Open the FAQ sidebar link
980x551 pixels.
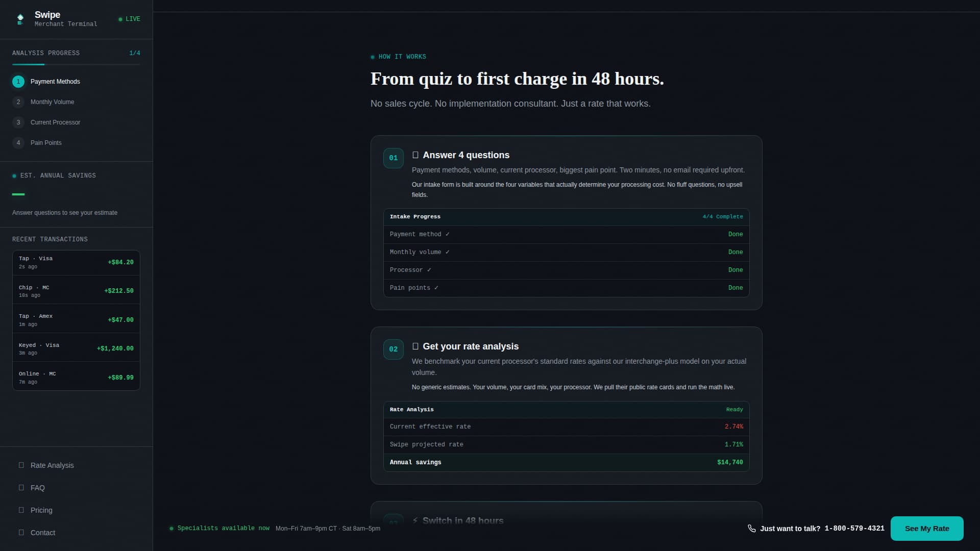click(76, 488)
